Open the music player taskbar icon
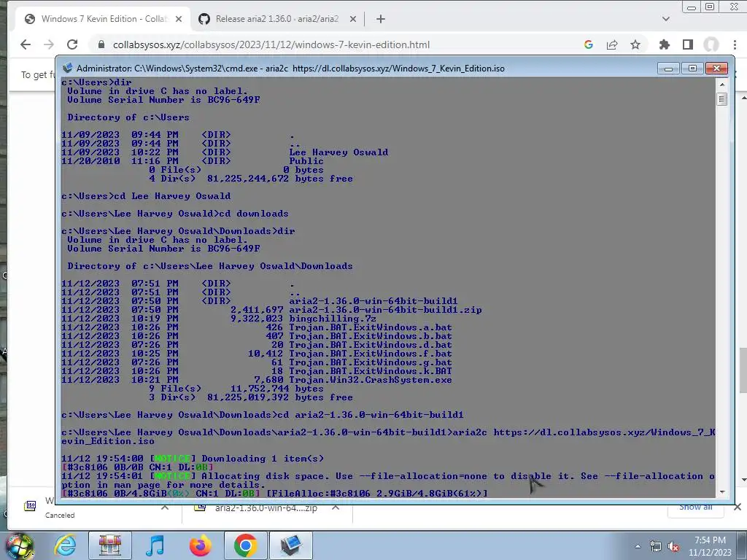The height and width of the screenshot is (560, 747). click(x=155, y=545)
